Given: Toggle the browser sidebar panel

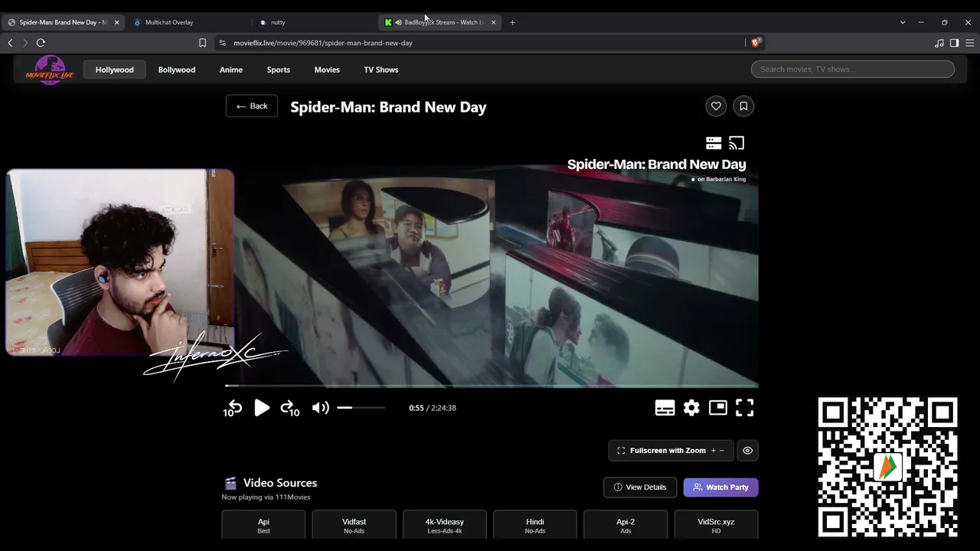Looking at the screenshot, I should coord(954,43).
